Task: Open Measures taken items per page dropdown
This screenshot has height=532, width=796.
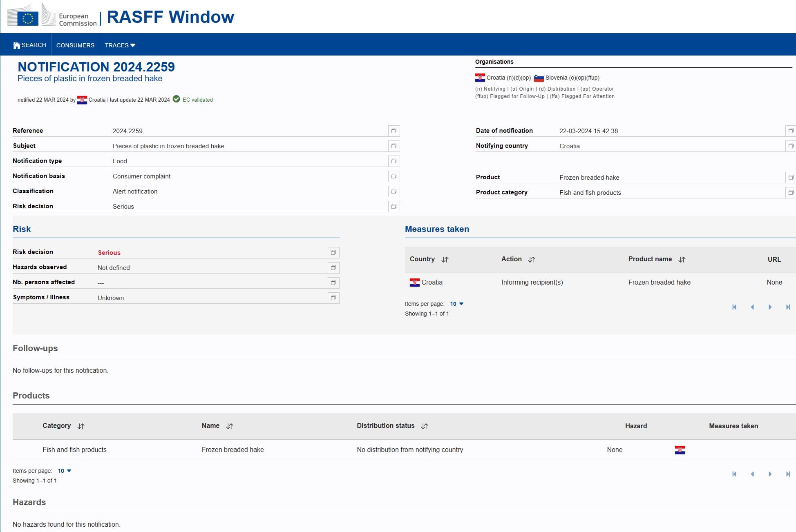Action: pyautogui.click(x=456, y=304)
